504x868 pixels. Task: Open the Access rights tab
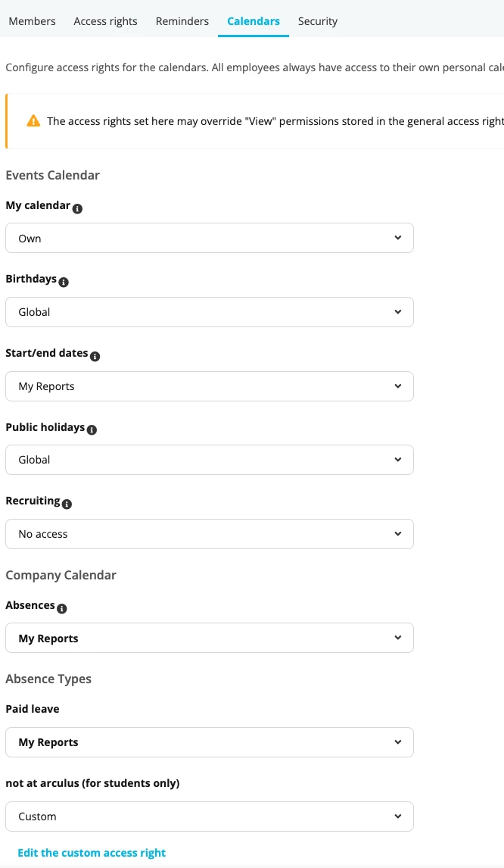coord(106,21)
